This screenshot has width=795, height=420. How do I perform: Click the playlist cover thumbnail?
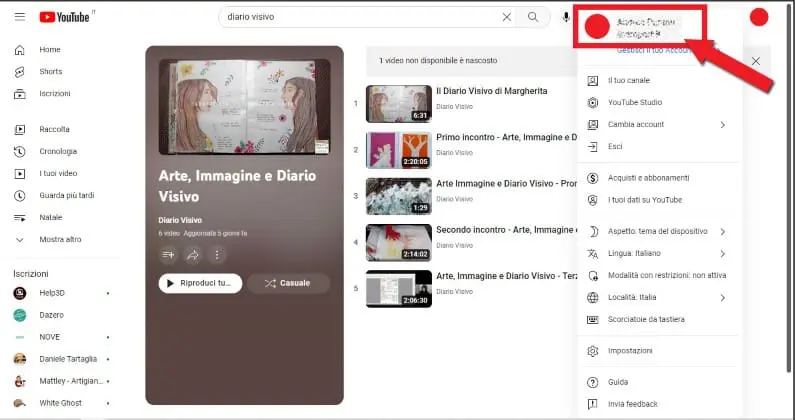tap(244, 107)
